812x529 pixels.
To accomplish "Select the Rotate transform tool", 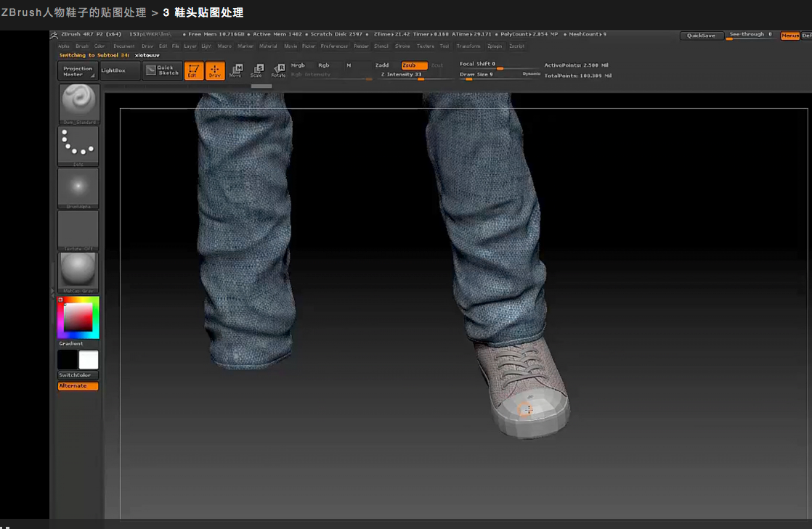I will click(279, 70).
